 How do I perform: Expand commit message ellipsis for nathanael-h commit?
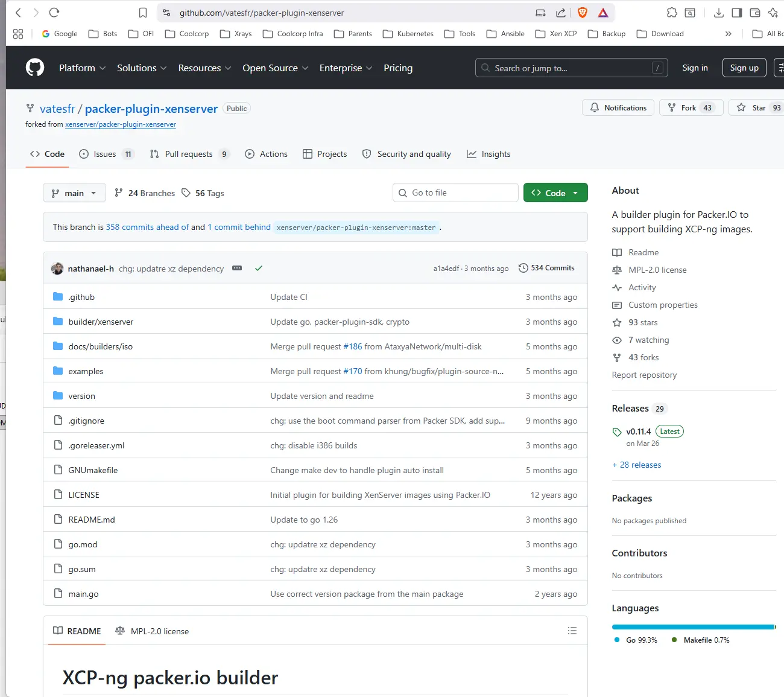(x=237, y=268)
